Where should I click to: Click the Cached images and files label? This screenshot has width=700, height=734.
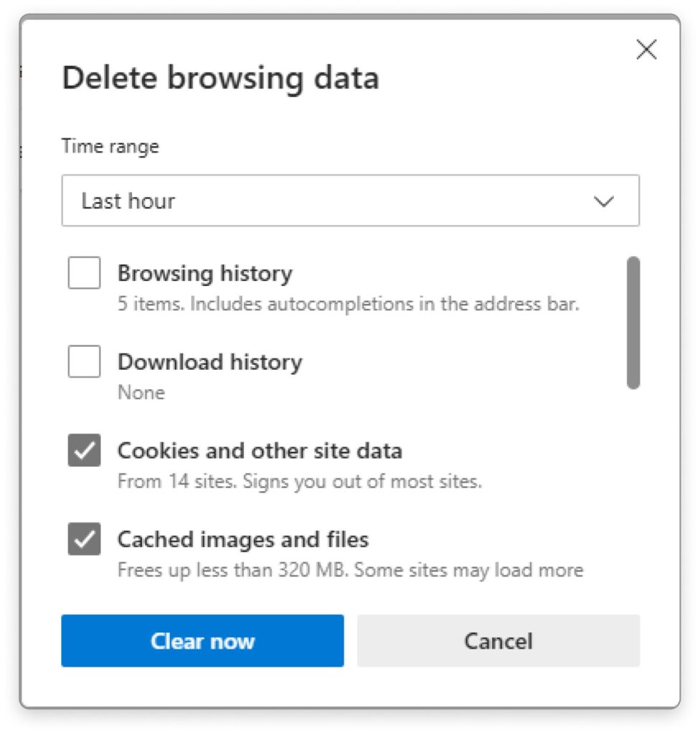point(243,540)
